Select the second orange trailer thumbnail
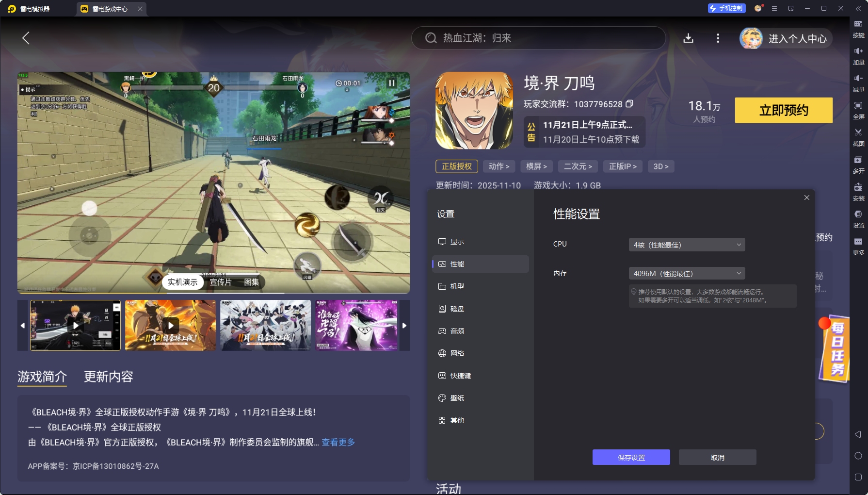This screenshot has height=495, width=868. 170,325
